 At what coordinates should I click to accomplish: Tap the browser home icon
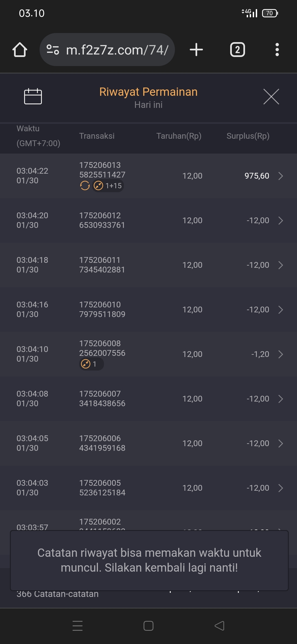pyautogui.click(x=20, y=50)
